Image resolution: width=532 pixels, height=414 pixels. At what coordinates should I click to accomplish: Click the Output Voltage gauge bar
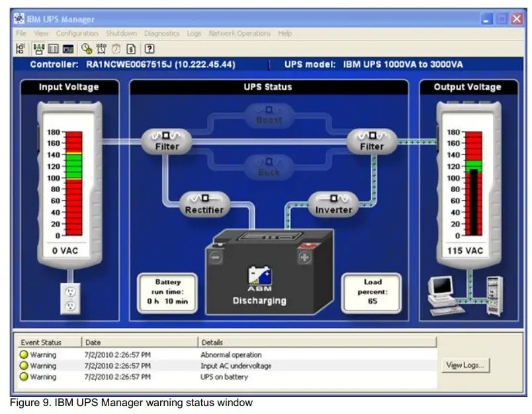coord(474,183)
